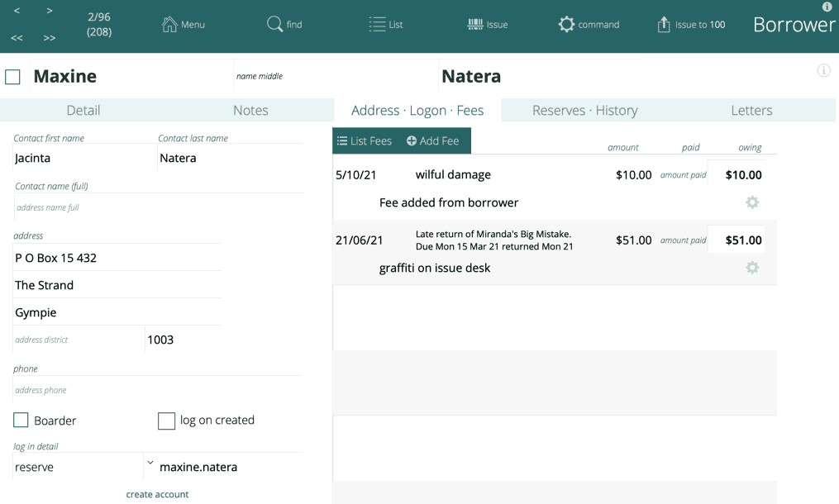Image resolution: width=839 pixels, height=504 pixels.
Task: Click Issue to 100 share icon
Action: click(664, 24)
